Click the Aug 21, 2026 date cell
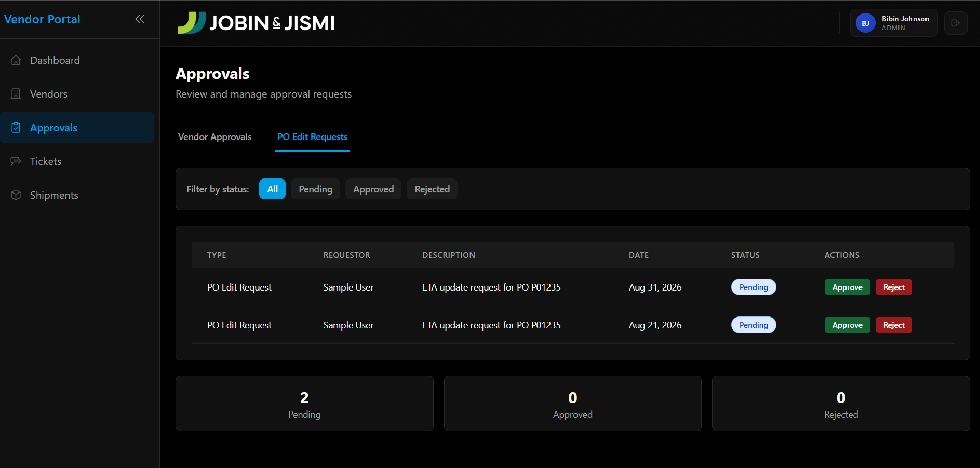This screenshot has height=468, width=980. pos(655,325)
